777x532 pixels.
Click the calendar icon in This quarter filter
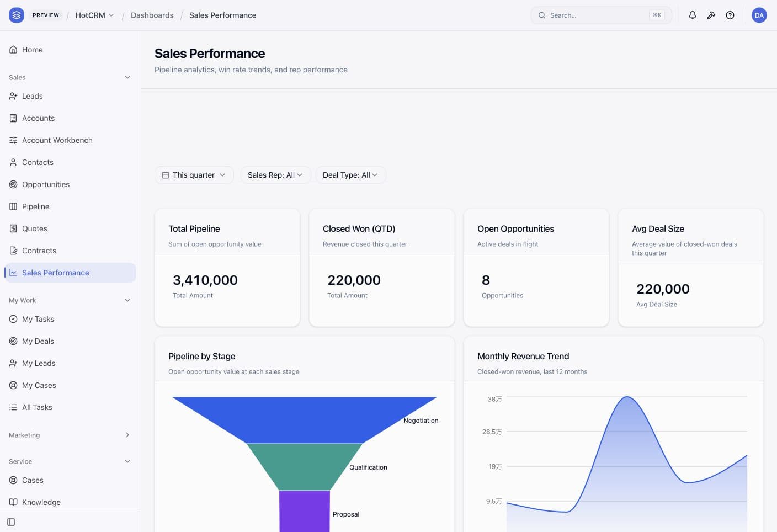point(165,175)
